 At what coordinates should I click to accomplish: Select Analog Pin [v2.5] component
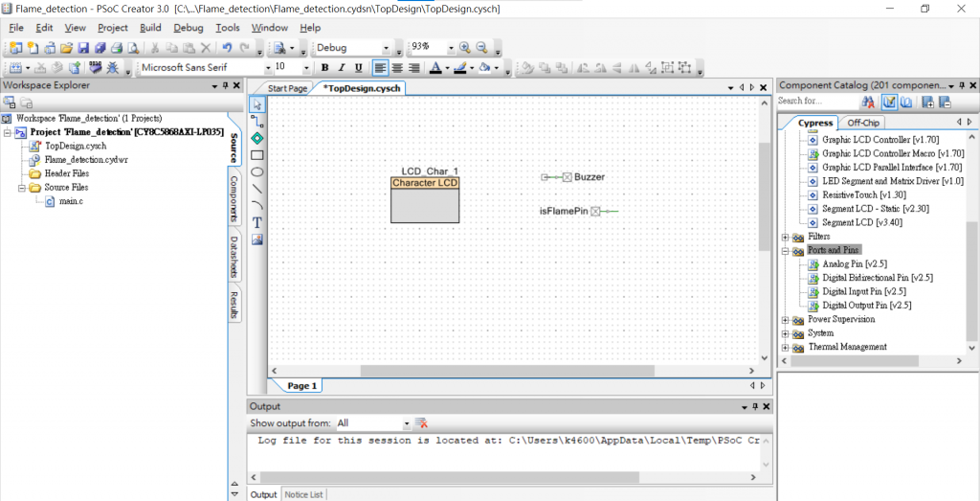[x=855, y=264]
